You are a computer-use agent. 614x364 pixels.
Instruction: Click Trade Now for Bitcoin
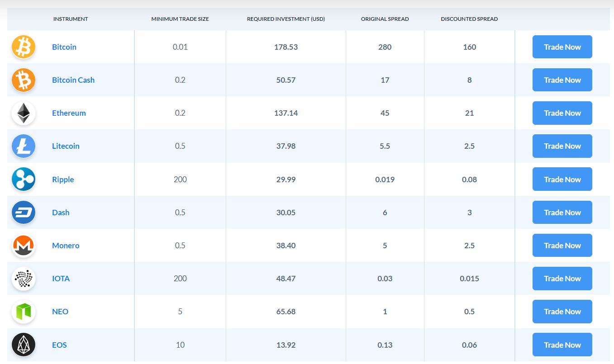562,47
